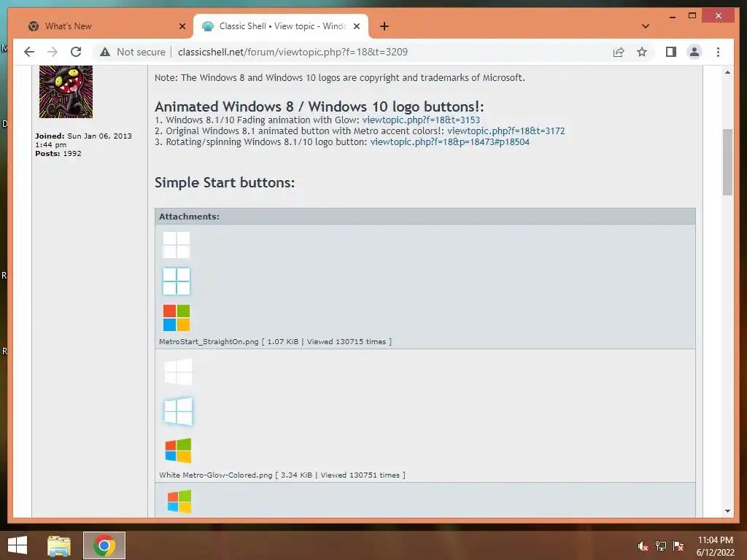The height and width of the screenshot is (560, 747).
Task: Open File Explorer from the taskbar
Action: (x=59, y=545)
